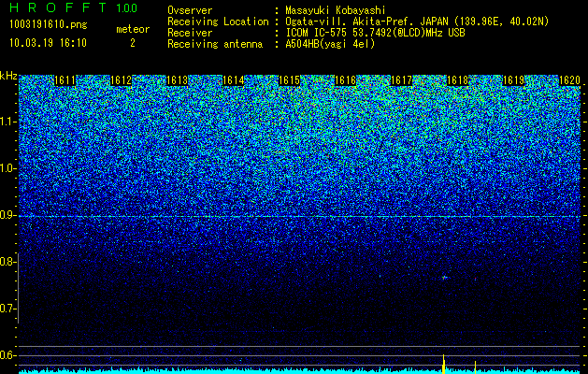Click the 'Receiving Location' field label
Screen dimensions: 588x374
(218, 22)
